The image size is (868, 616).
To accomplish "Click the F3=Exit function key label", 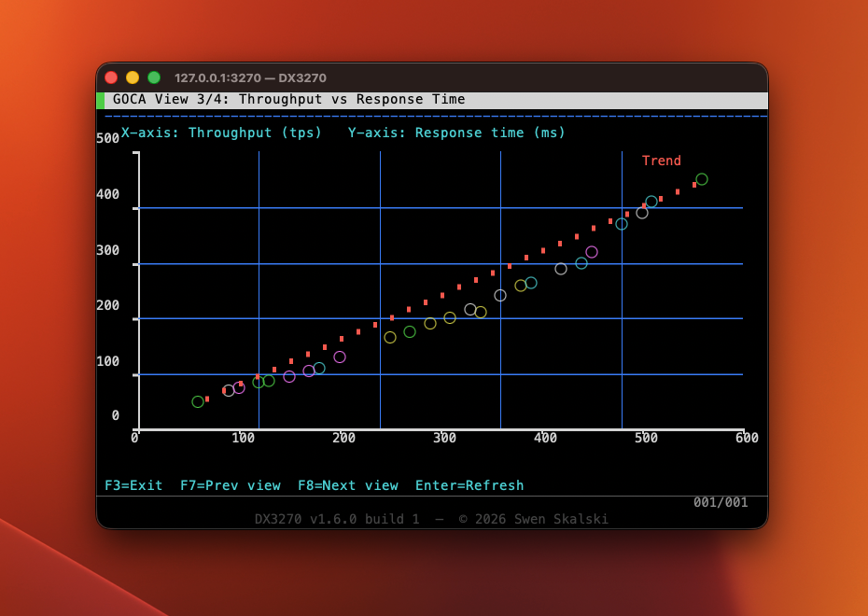I will pos(133,485).
